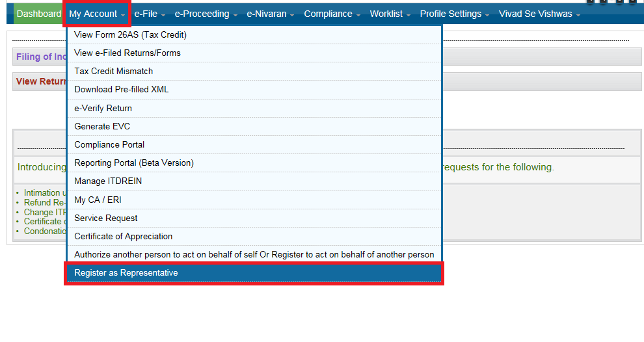Open the Dashboard tab
The width and height of the screenshot is (644, 342).
[39, 14]
